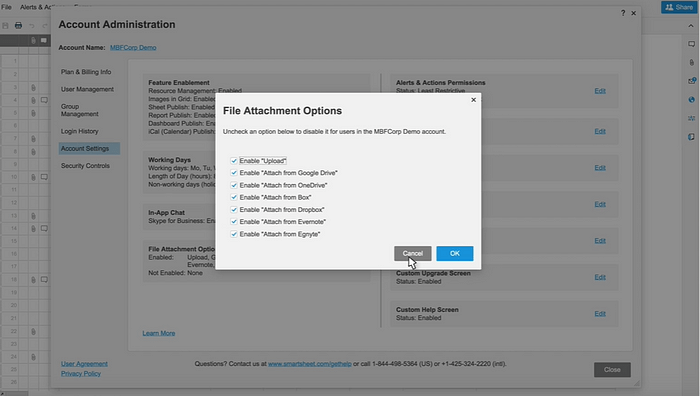Uncheck Enable "Upload" checkbox
This screenshot has height=396, width=700.
[233, 161]
